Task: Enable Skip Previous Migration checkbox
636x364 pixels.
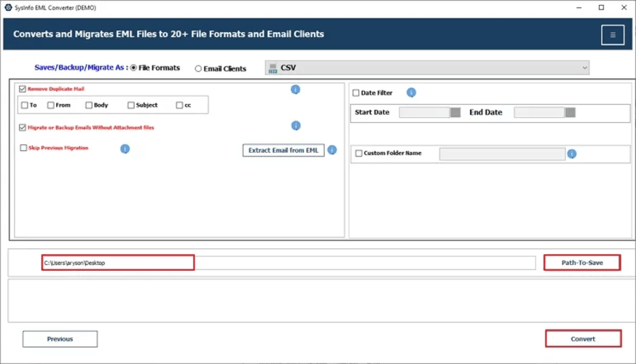Action: [23, 148]
